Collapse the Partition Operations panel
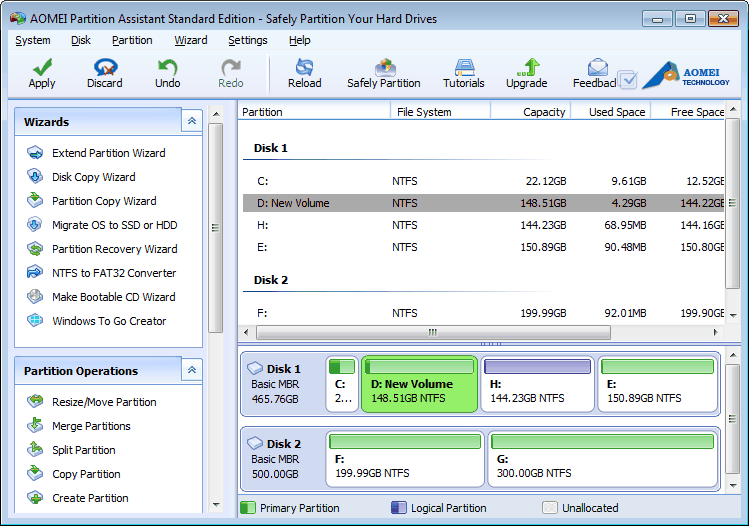This screenshot has height=526, width=749. point(192,370)
